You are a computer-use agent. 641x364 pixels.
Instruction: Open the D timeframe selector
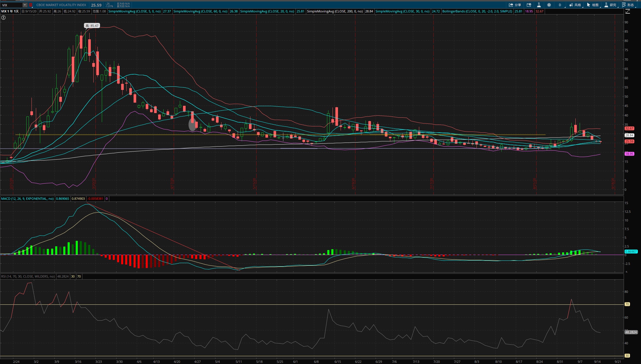[560, 5]
